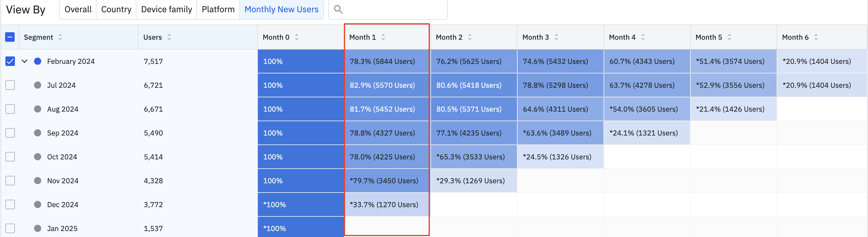Sort by the Users column arrows
The image size is (868, 237).
coord(169,37)
